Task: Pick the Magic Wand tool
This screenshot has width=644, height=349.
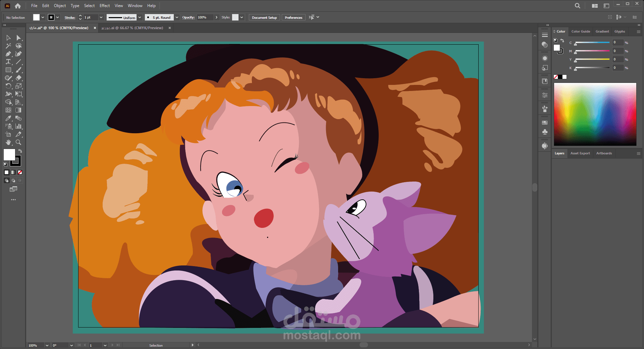Action: (x=8, y=46)
